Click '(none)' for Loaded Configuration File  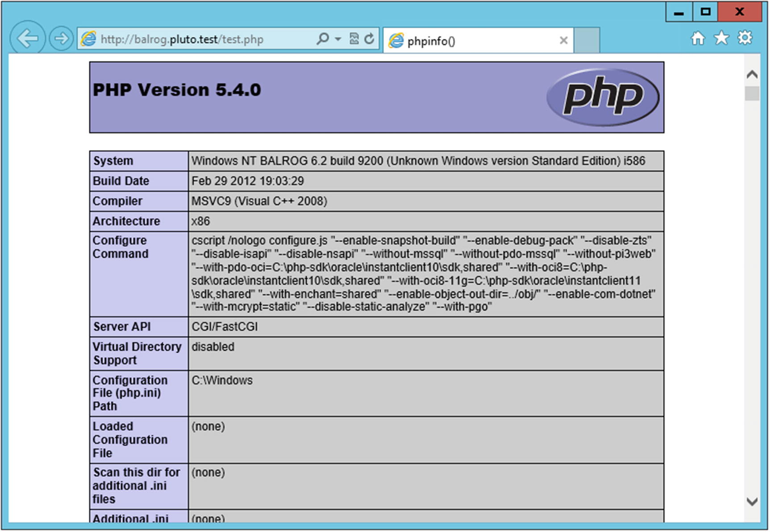point(208,426)
